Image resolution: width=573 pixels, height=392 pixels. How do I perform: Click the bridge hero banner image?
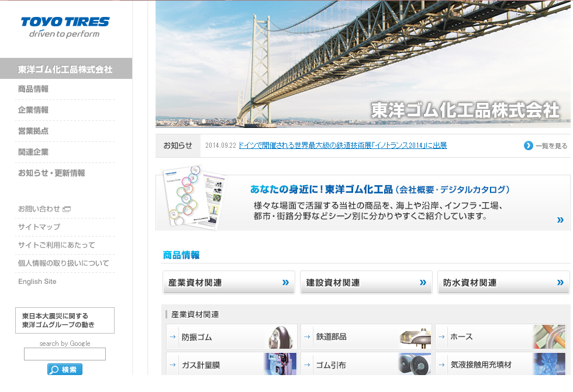click(x=363, y=64)
